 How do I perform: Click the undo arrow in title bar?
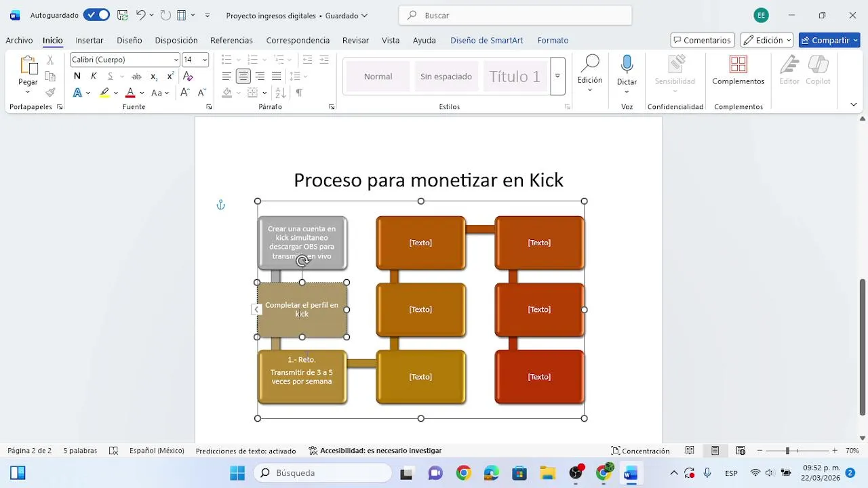tap(140, 15)
